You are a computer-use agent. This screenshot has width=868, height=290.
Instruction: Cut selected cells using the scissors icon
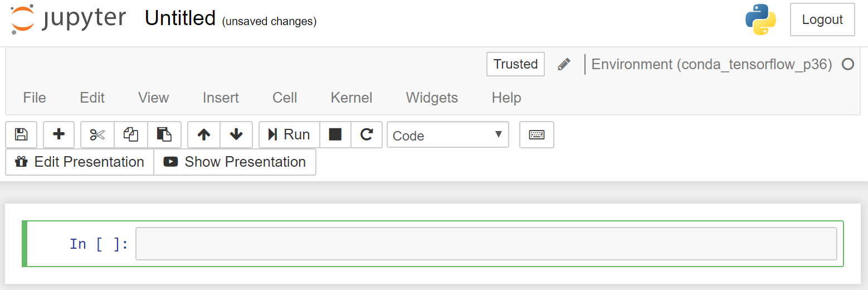click(97, 134)
